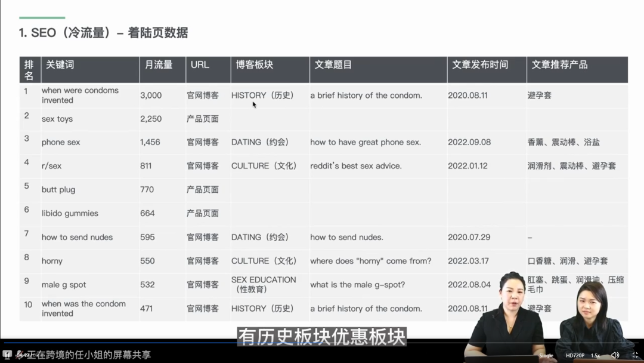Click title 'how to have great phone sex.'
This screenshot has width=644, height=363.
[366, 142]
